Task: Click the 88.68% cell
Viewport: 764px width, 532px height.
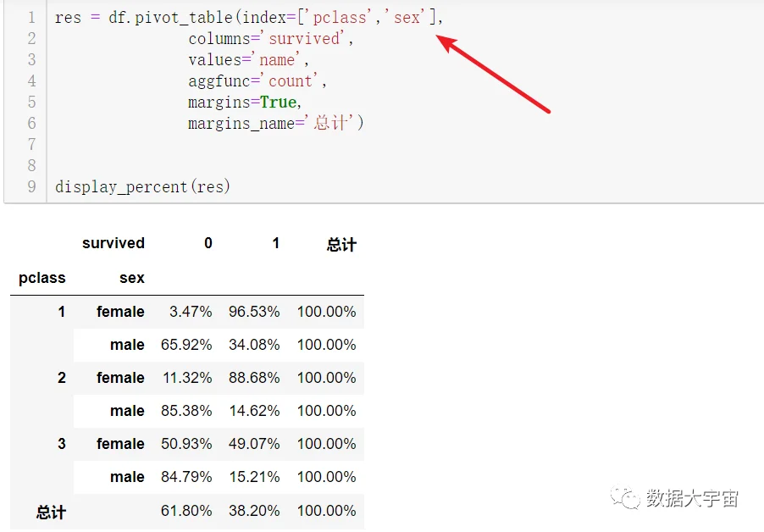Action: [x=254, y=378]
